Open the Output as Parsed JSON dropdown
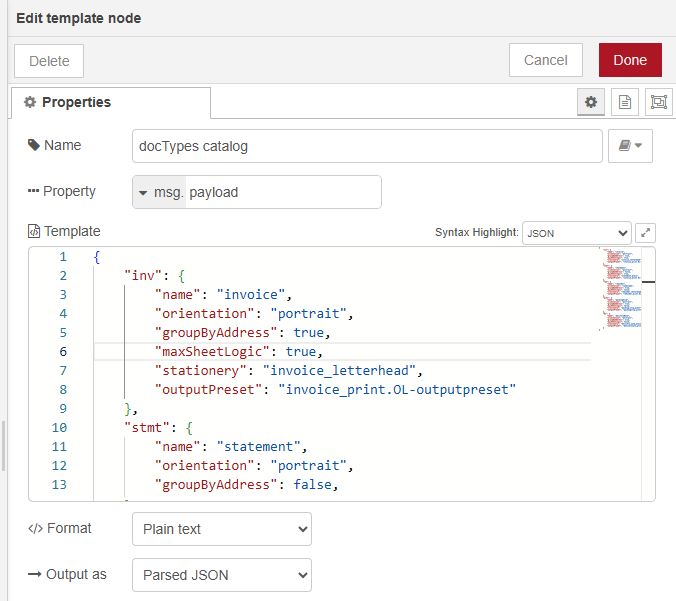The width and height of the screenshot is (676, 601). 221,575
